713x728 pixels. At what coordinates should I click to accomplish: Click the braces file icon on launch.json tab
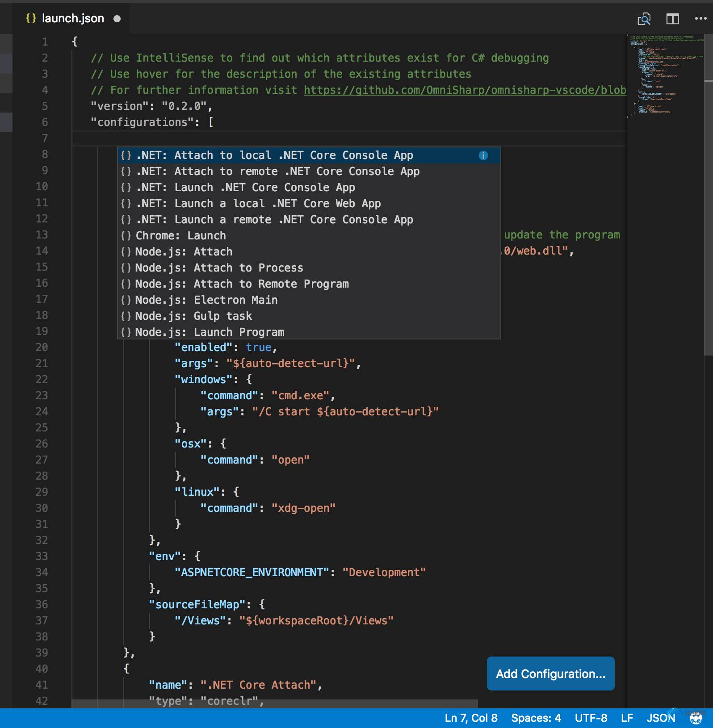pos(31,18)
